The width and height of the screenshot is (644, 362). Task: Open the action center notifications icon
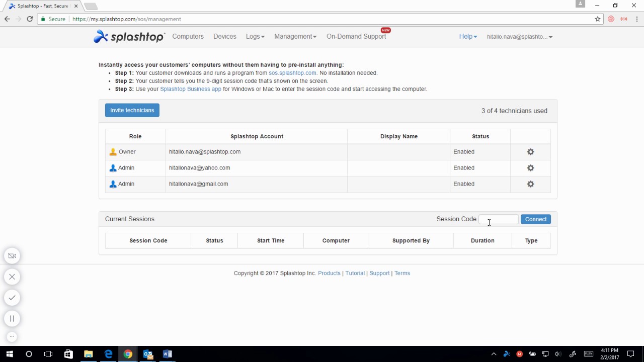pyautogui.click(x=630, y=354)
